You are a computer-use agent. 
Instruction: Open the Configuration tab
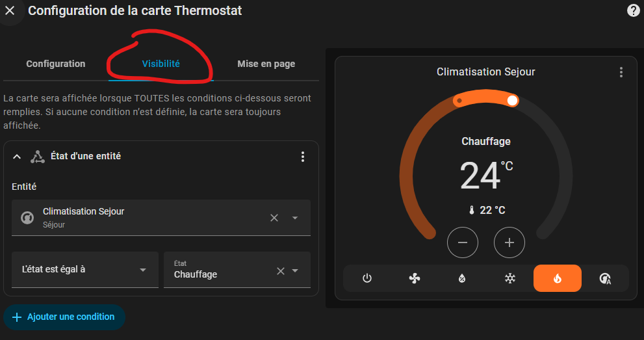(56, 64)
